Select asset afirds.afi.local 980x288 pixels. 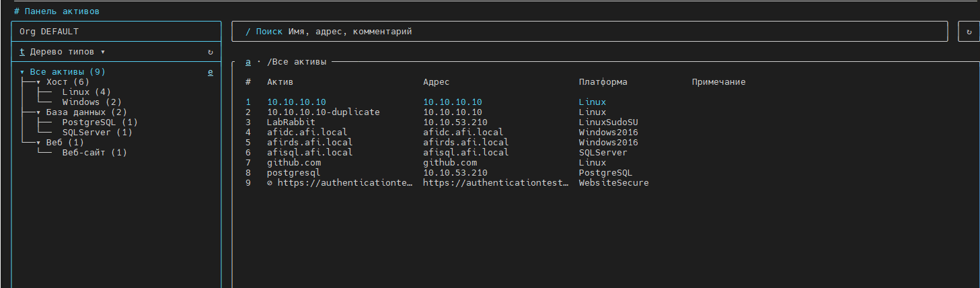tap(310, 143)
